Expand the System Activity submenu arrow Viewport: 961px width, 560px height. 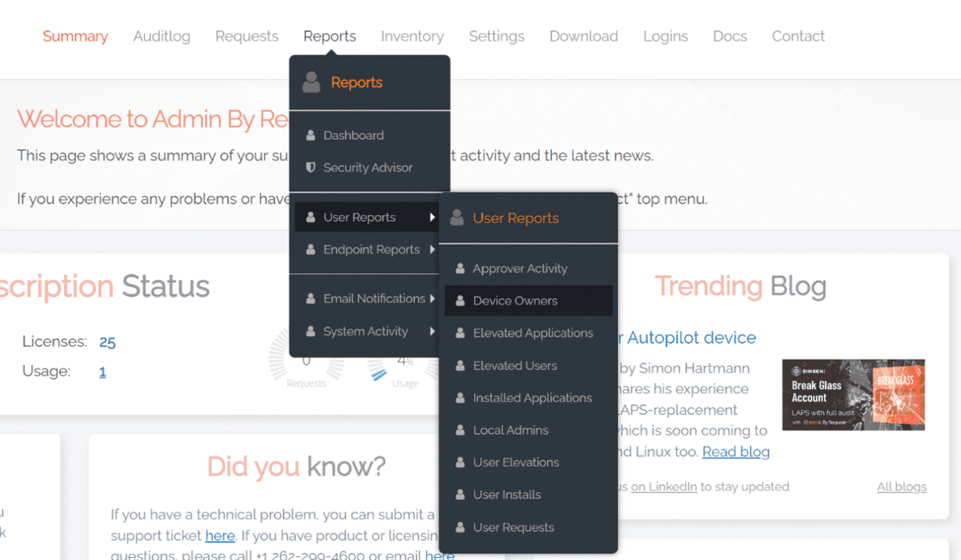pos(432,332)
